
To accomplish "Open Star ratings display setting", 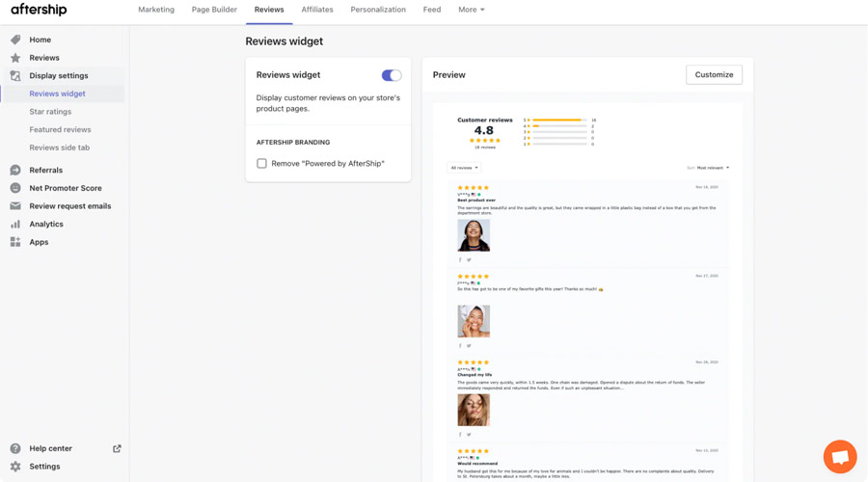I will coord(50,112).
